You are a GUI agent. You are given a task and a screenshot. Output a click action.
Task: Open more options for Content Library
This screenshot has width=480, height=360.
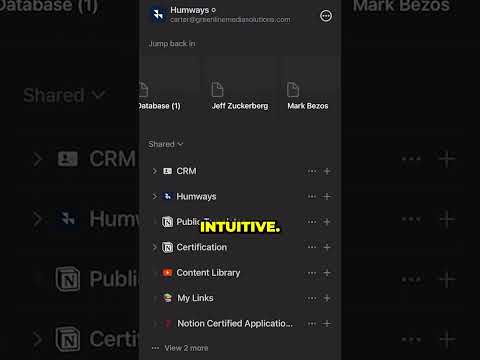(312, 273)
